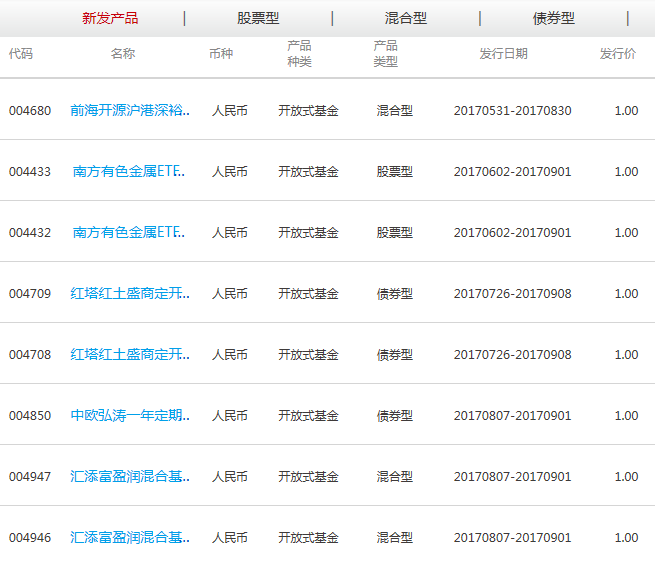Image resolution: width=655 pixels, height=565 pixels.
Task: Click the 1.00 price in row 004709
Action: pos(626,294)
